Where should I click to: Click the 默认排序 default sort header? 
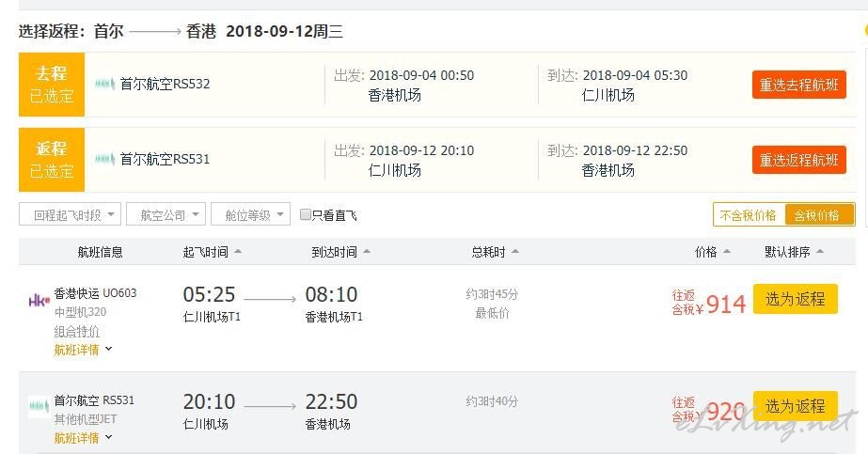click(794, 252)
